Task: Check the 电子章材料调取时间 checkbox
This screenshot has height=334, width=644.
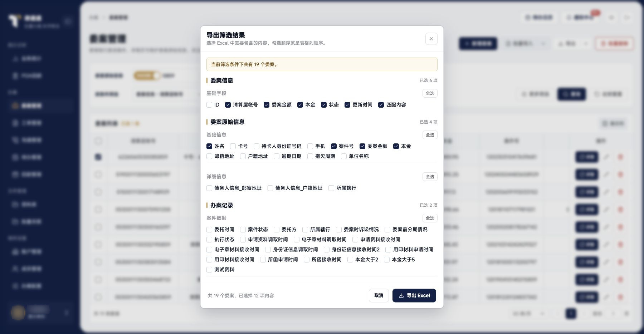Action: coord(297,240)
